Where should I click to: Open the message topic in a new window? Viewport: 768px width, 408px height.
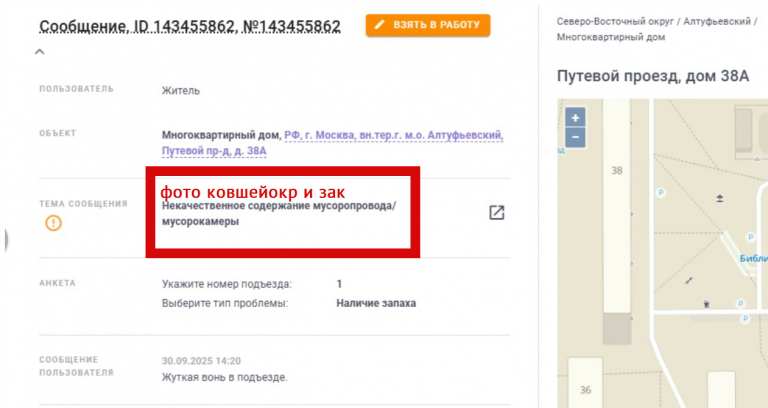[x=497, y=213]
